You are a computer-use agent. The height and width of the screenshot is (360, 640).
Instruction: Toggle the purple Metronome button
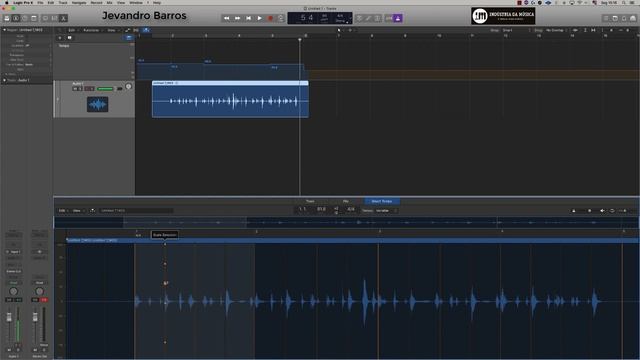398,18
